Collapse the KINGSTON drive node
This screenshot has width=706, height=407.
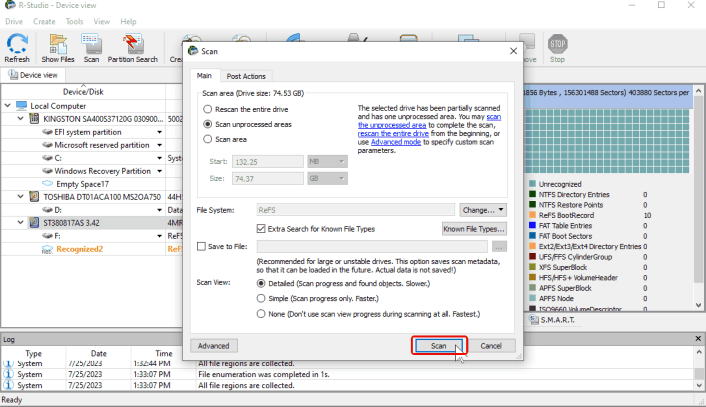pyautogui.click(x=21, y=119)
